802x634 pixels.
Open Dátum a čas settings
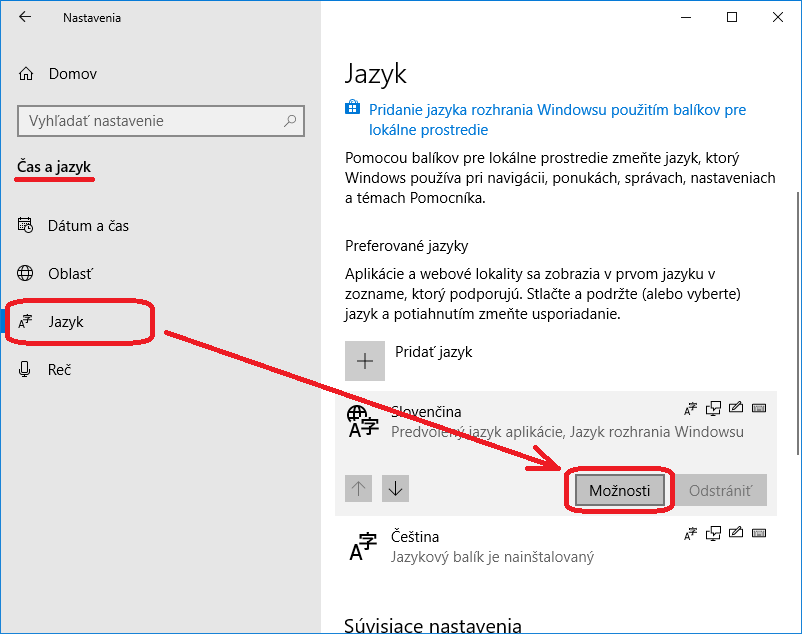click(x=88, y=225)
